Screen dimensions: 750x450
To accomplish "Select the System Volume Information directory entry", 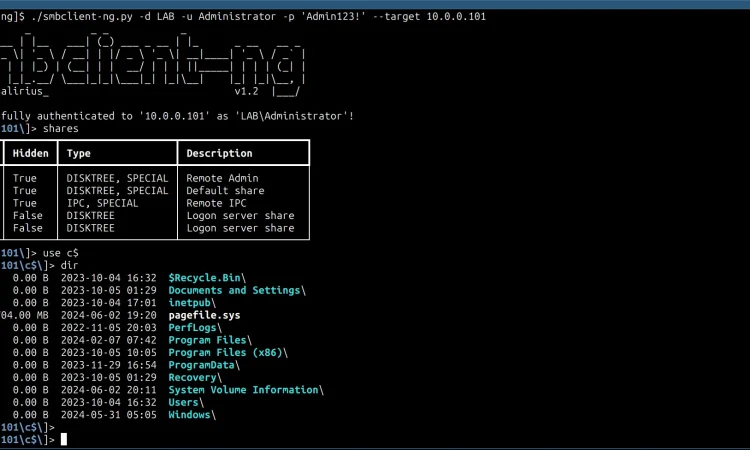I will pyautogui.click(x=246, y=390).
